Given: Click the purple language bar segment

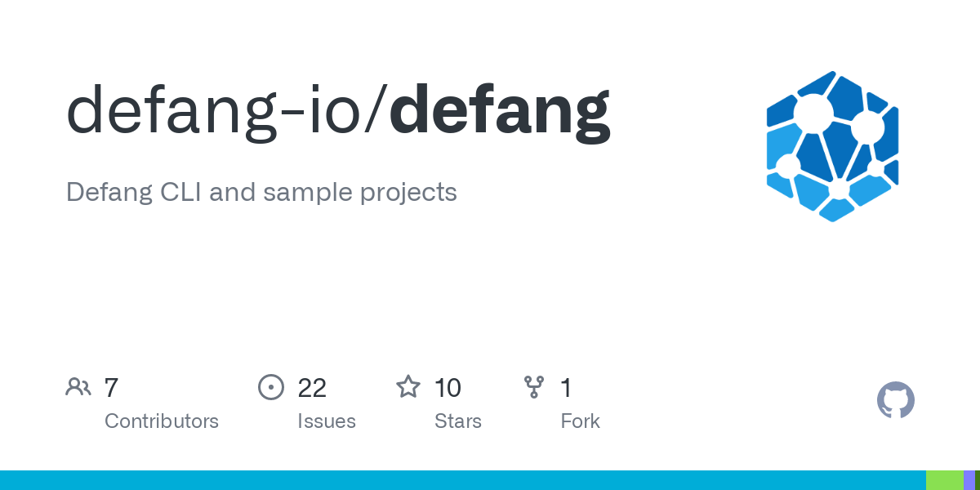Looking at the screenshot, I should [969, 480].
